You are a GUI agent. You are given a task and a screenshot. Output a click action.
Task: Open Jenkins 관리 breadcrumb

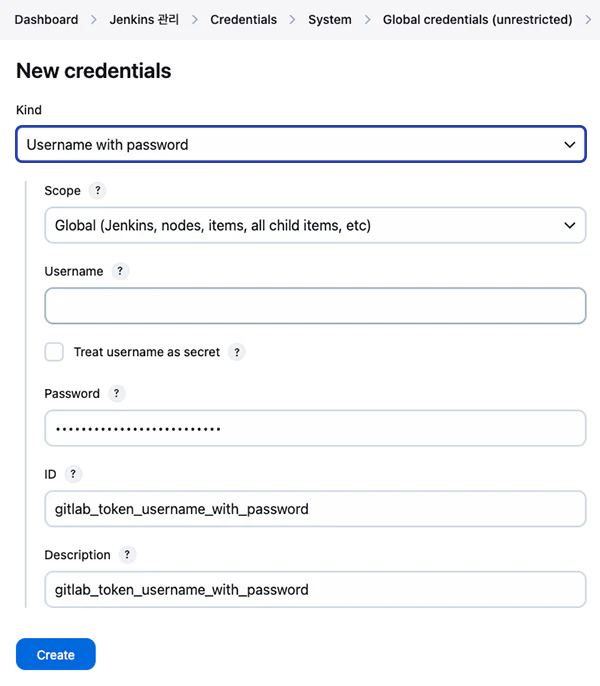[144, 20]
